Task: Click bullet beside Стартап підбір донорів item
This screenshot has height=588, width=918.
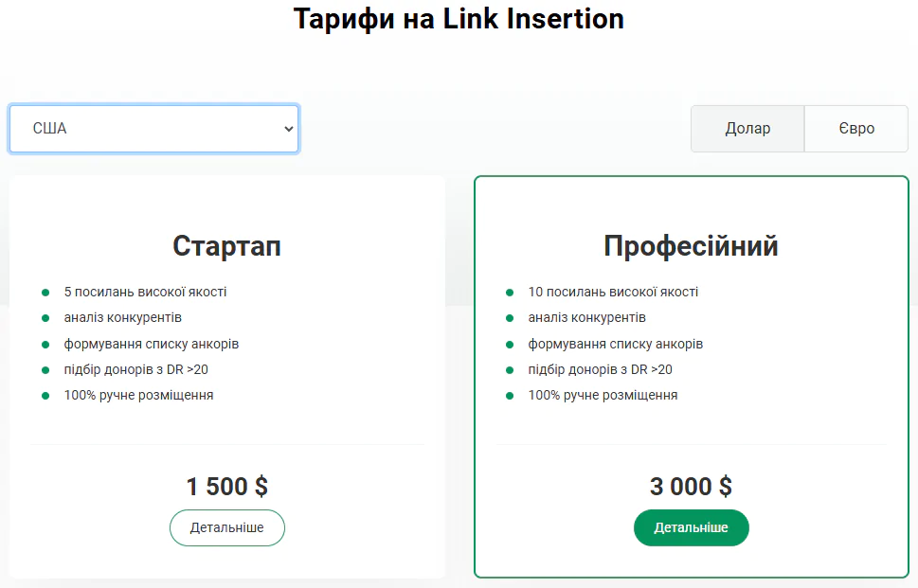Action: point(45,369)
